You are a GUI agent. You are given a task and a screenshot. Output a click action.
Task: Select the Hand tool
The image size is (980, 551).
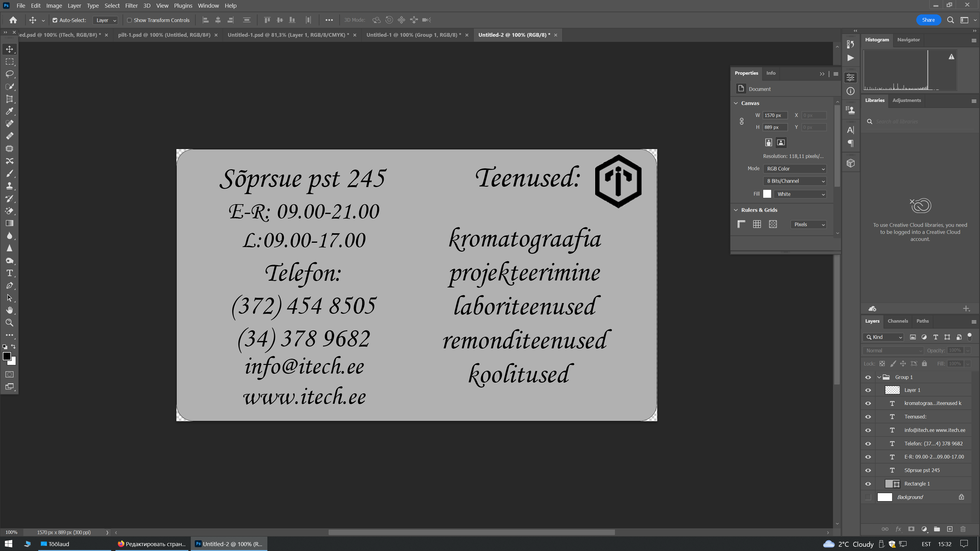click(x=9, y=310)
